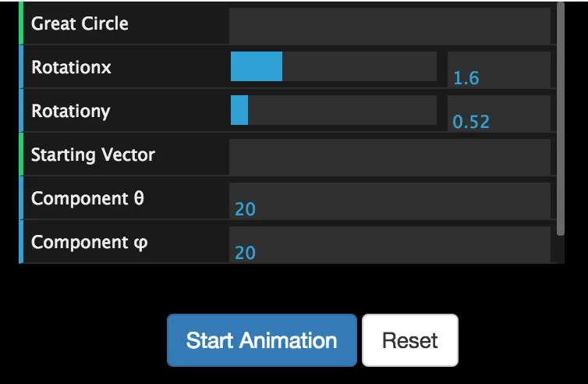Screen dimensions: 588x384
Task: Click the empty field beside Starting Vector
Action: 389,155
